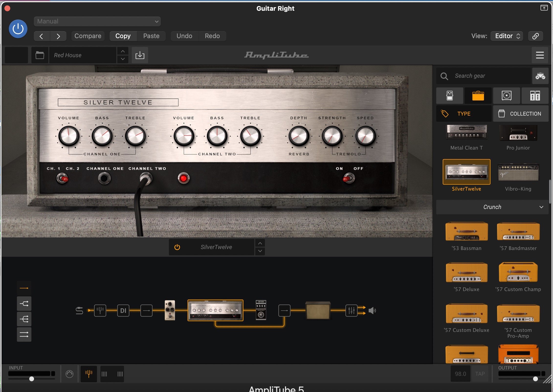
Task: Switch to the COLLECTION tab
Action: 521,114
